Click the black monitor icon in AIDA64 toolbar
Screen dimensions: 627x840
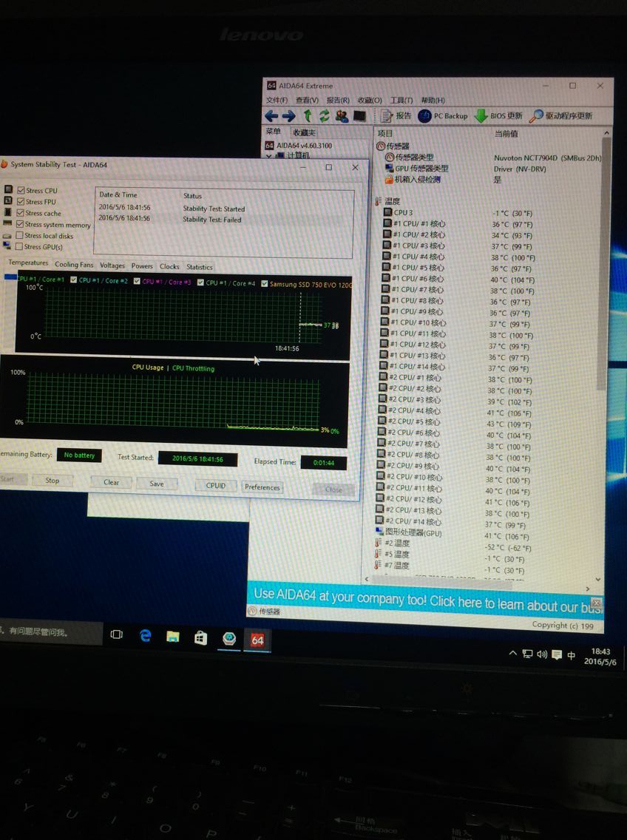(359, 115)
